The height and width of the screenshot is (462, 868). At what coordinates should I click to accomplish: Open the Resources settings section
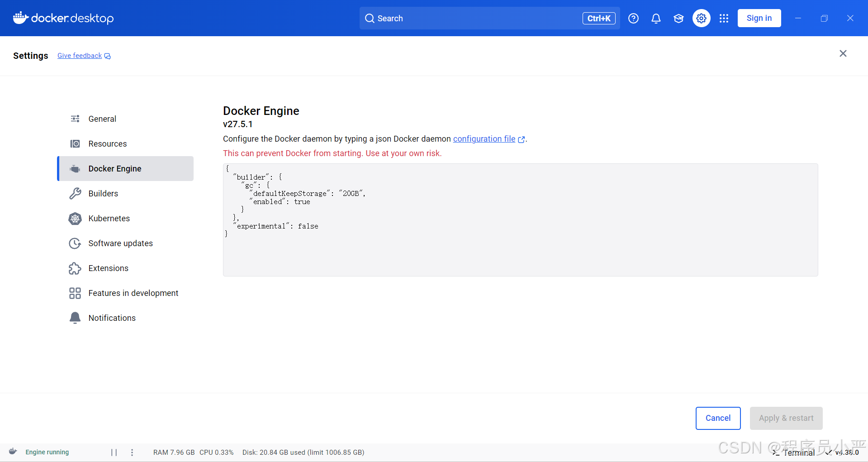click(x=126, y=143)
